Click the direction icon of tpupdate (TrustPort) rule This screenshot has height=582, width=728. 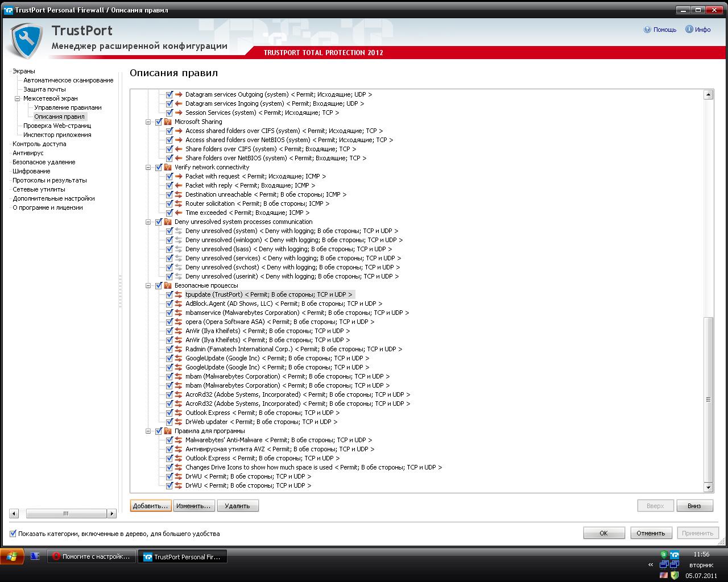pos(179,294)
